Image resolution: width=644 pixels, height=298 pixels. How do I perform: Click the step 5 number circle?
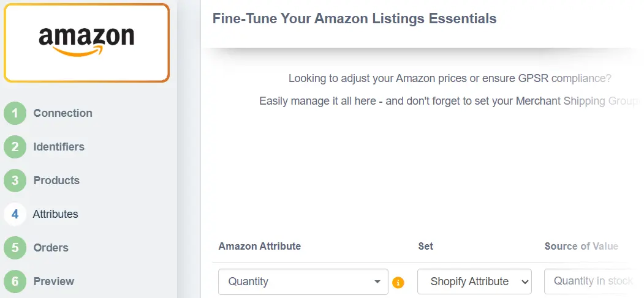pos(15,248)
